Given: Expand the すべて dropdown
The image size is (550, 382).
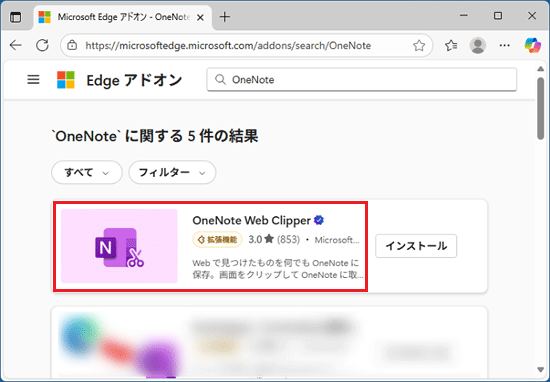Looking at the screenshot, I should click(x=87, y=172).
